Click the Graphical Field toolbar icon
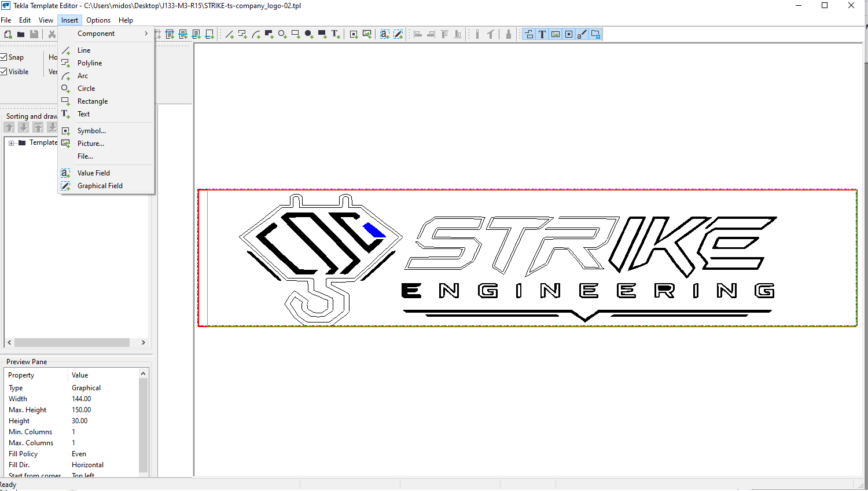 coord(398,34)
